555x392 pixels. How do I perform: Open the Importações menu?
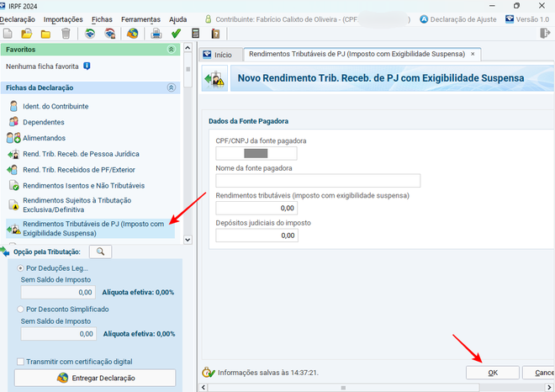click(x=63, y=19)
